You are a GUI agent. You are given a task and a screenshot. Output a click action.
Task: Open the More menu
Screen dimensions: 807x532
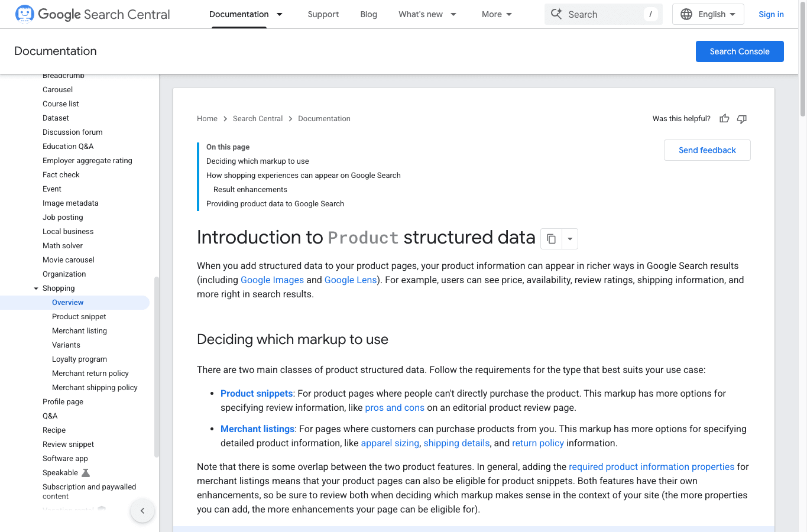click(x=497, y=14)
